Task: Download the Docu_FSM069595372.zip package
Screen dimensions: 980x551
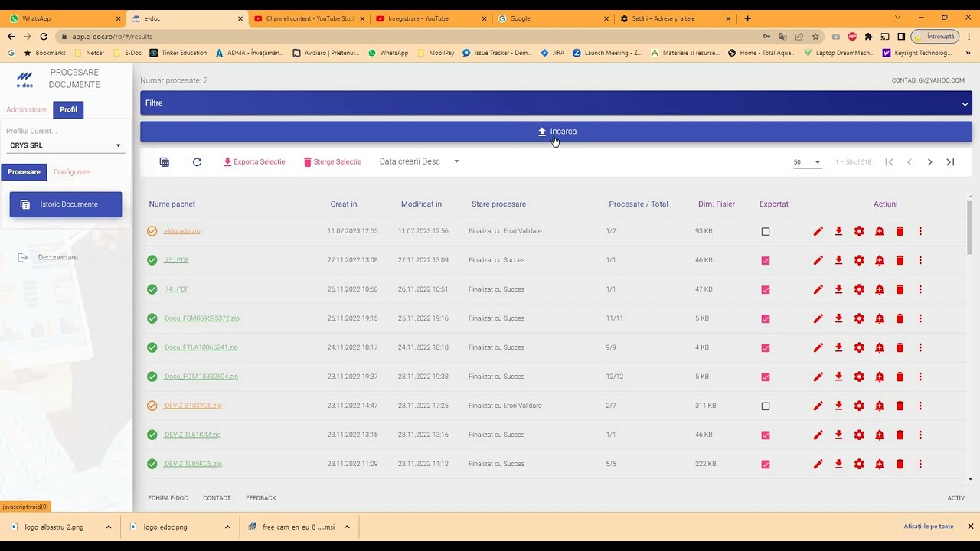Action: (x=838, y=318)
